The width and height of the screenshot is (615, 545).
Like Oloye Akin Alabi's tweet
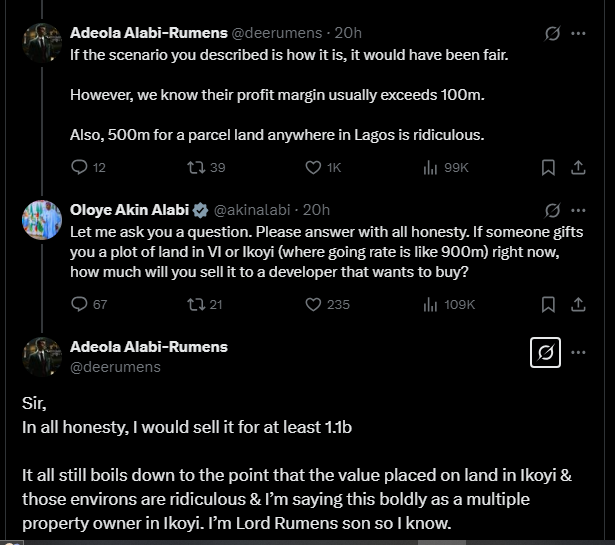(x=312, y=304)
